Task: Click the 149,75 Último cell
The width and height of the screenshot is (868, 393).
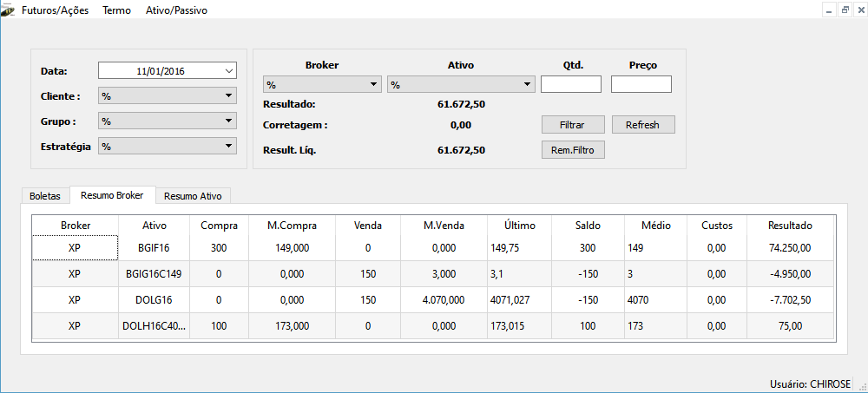Action: (520, 248)
